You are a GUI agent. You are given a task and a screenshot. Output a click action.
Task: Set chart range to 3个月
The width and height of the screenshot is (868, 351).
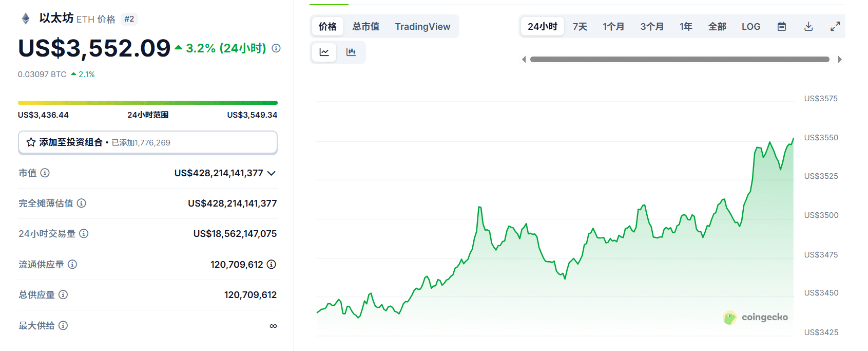(652, 26)
